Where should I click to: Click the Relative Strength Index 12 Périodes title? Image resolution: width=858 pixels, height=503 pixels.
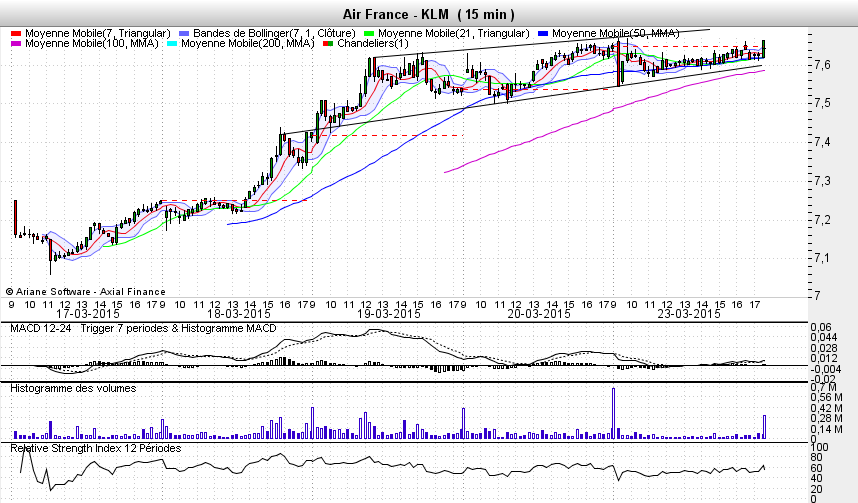pos(96,448)
